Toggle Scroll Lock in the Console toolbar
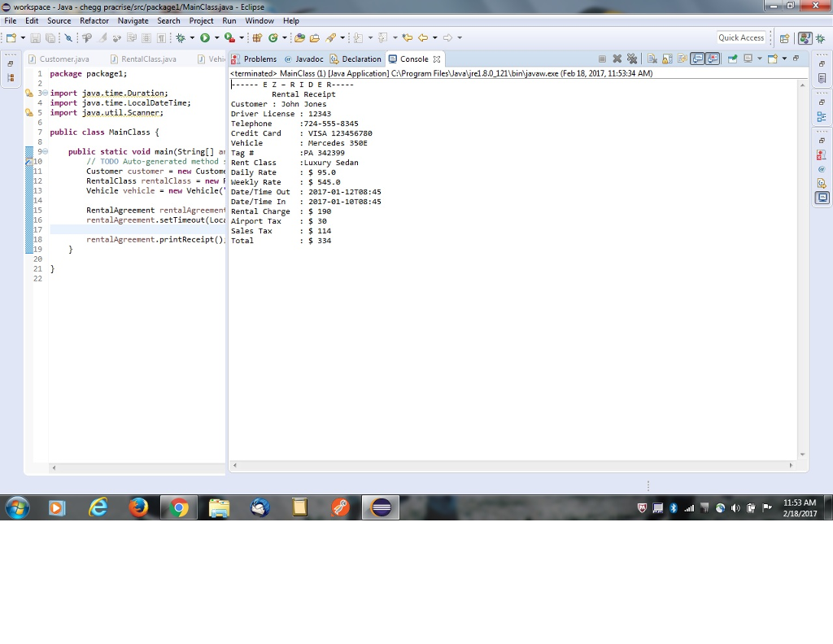 coord(668,59)
